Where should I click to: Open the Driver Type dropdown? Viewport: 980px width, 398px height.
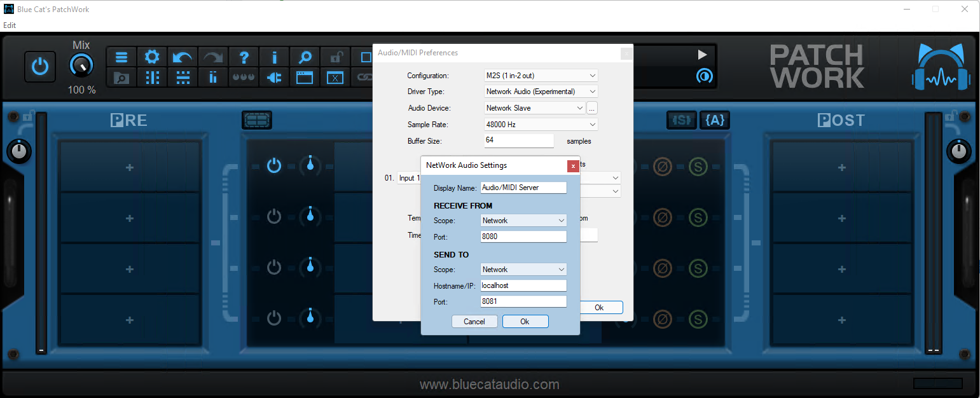[541, 92]
